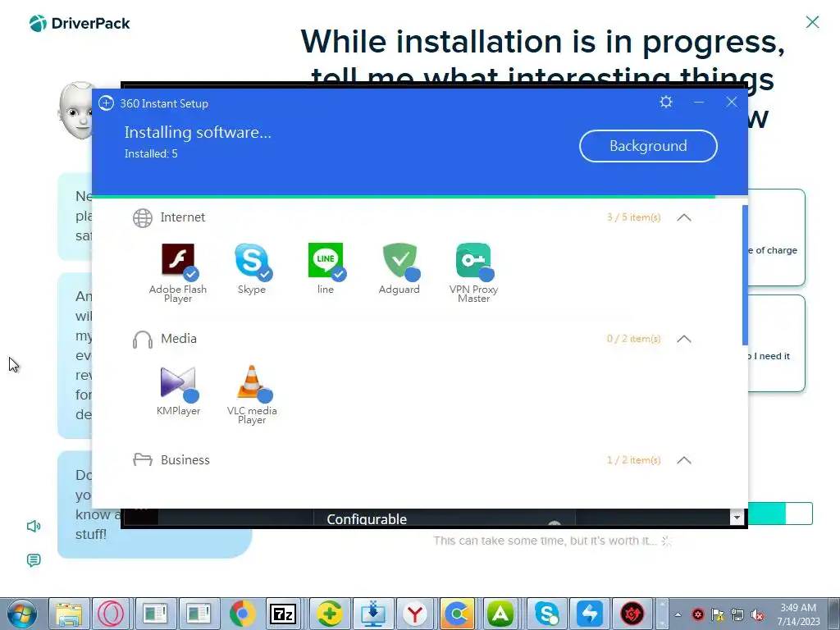Collapse the Business category section
The height and width of the screenshot is (630, 840).
pos(684,460)
